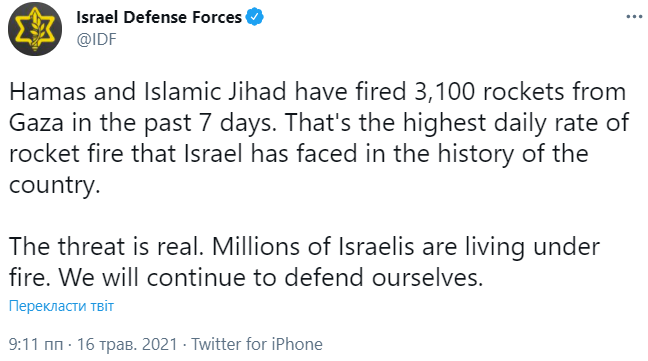648x361 pixels.
Task: Open the Israel Defense Forces display name
Action: [x=159, y=17]
